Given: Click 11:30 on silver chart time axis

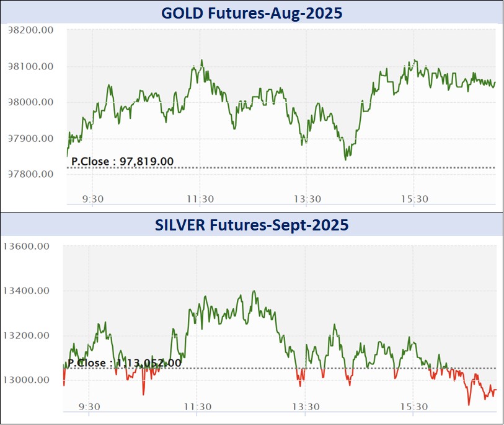Looking at the screenshot, I should [197, 407].
